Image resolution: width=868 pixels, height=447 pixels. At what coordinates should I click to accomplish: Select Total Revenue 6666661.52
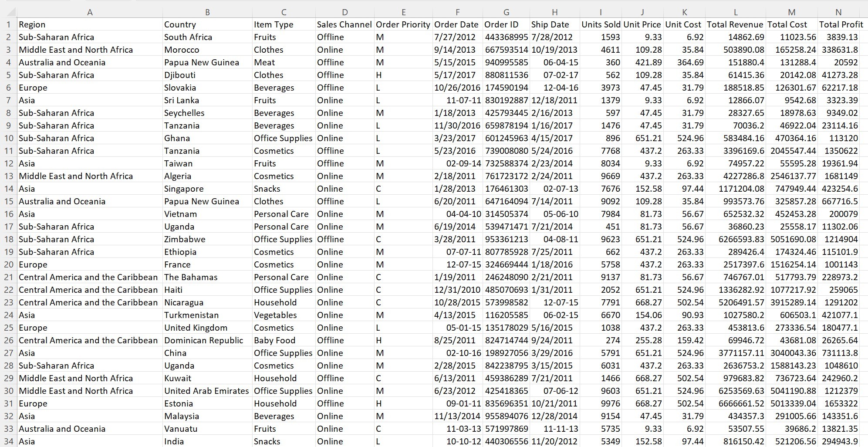736,403
